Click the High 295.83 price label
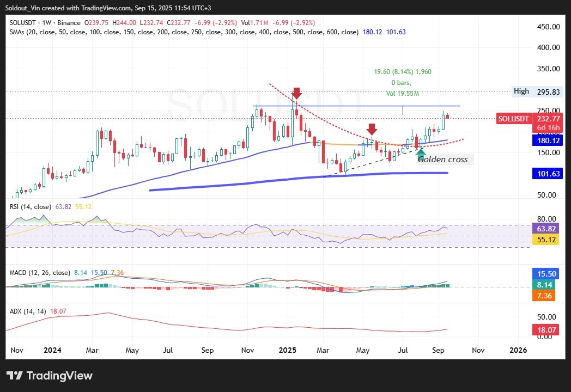 pyautogui.click(x=536, y=91)
